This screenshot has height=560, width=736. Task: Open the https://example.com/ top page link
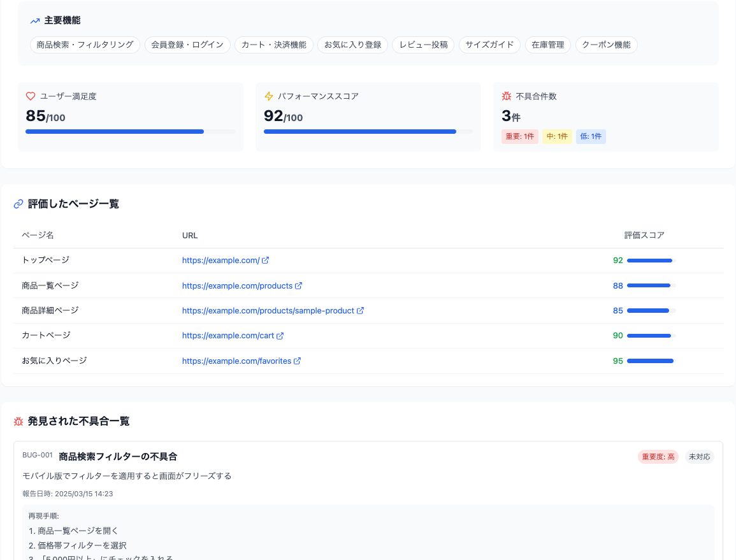pos(220,261)
